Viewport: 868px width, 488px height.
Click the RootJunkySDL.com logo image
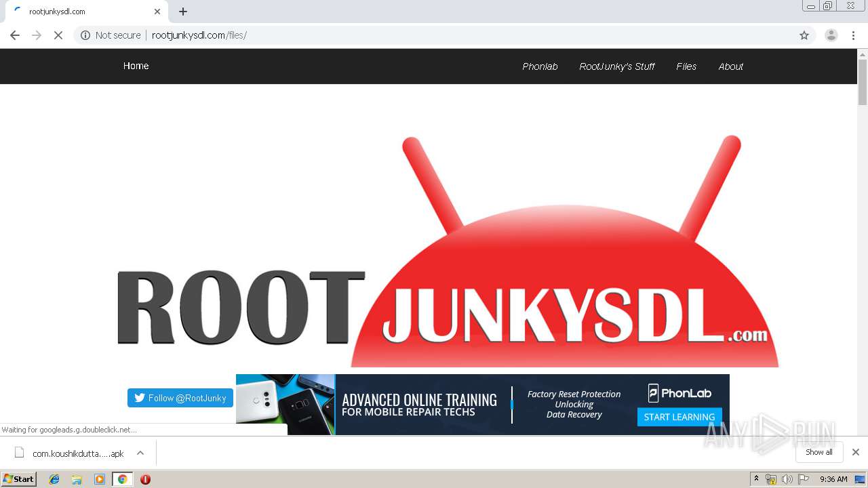pos(448,251)
